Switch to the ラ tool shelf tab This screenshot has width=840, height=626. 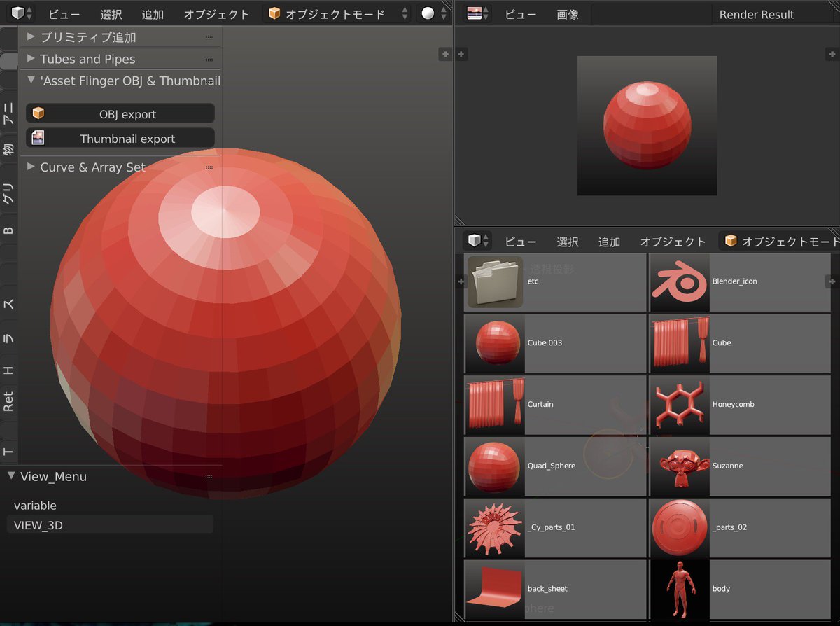(x=8, y=337)
